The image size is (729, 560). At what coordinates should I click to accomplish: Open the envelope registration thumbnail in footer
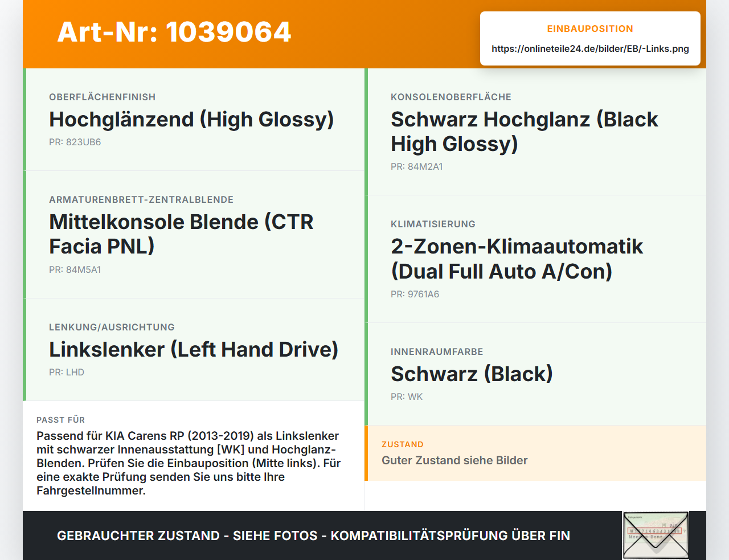[x=656, y=536]
